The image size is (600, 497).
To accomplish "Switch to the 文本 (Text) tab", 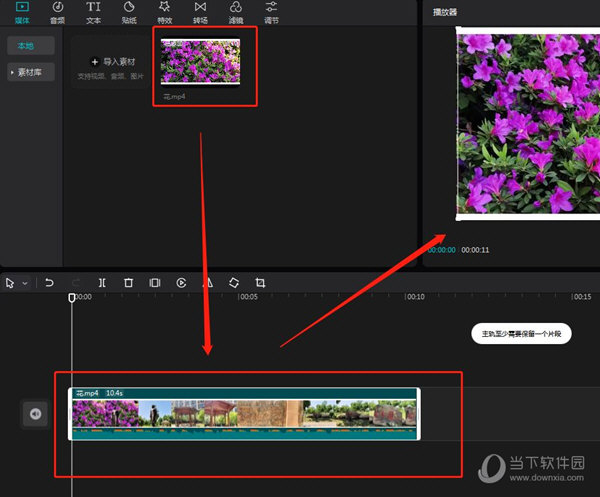I will 93,12.
